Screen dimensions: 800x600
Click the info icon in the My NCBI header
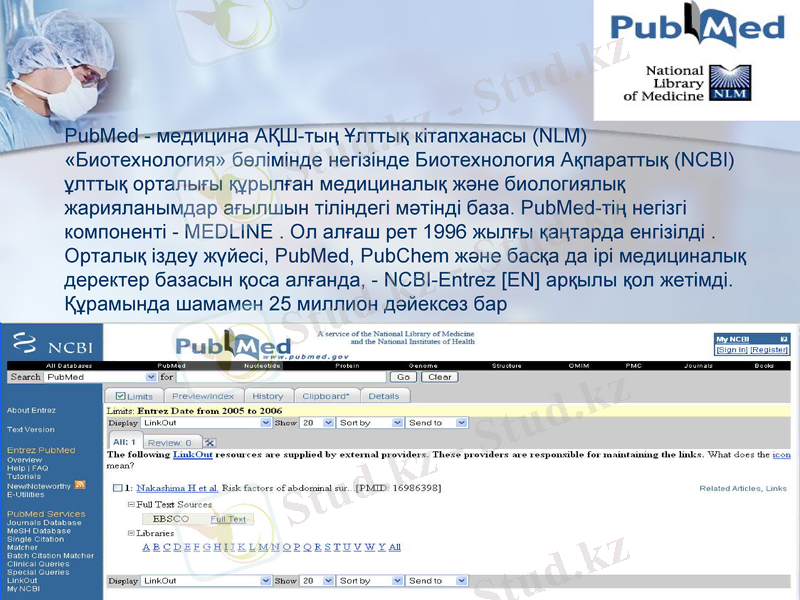(783, 337)
